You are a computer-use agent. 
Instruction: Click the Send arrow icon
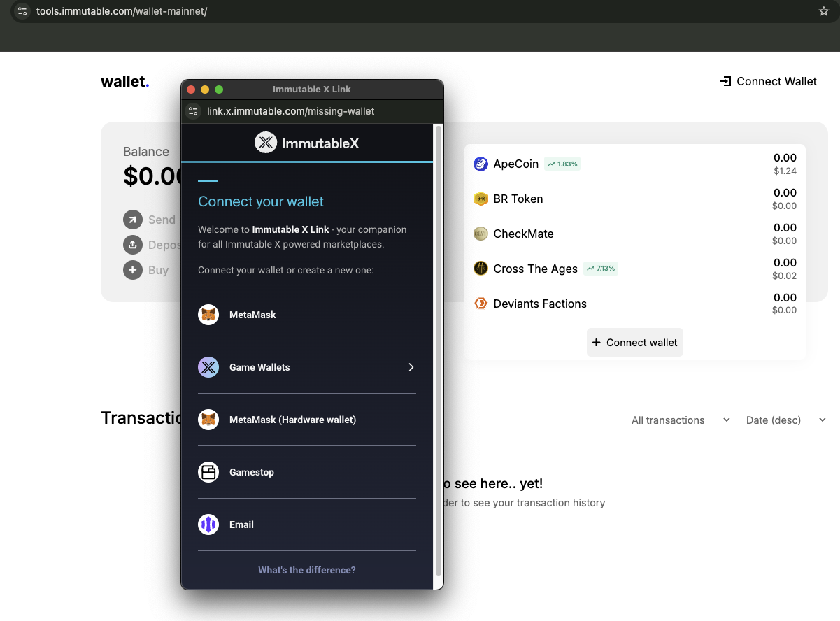(x=133, y=220)
